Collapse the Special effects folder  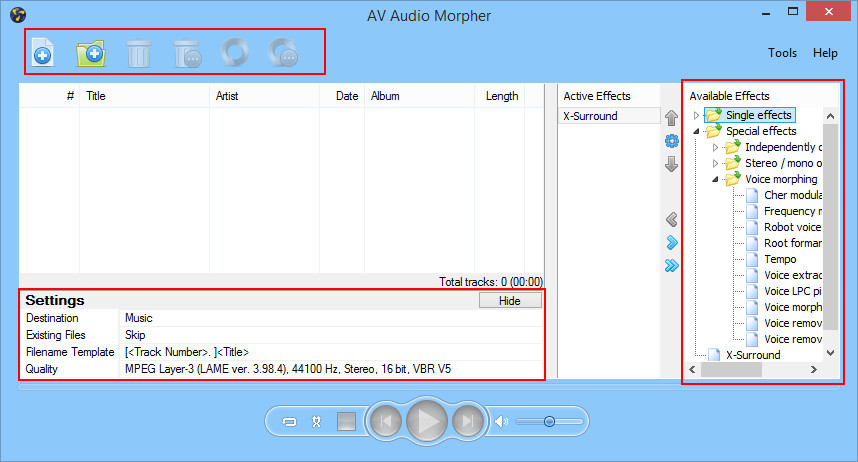click(x=696, y=131)
